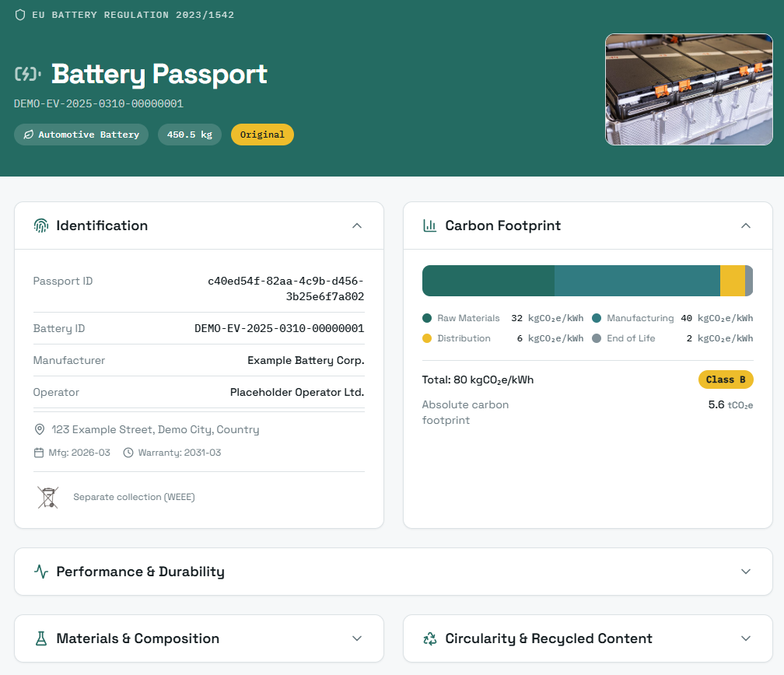This screenshot has height=675, width=784.
Task: Click the fingerprint icon on the Identification card
Action: coord(40,226)
